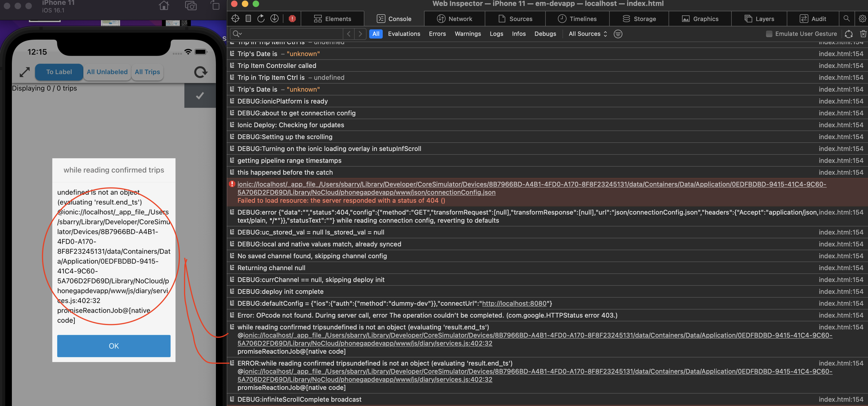Viewport: 868px width, 406px height.
Task: Open the console message filter menu
Action: [x=618, y=34]
